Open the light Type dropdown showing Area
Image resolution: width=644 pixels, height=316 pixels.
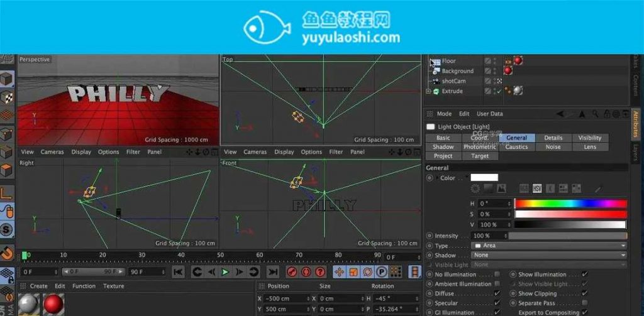[x=548, y=246]
